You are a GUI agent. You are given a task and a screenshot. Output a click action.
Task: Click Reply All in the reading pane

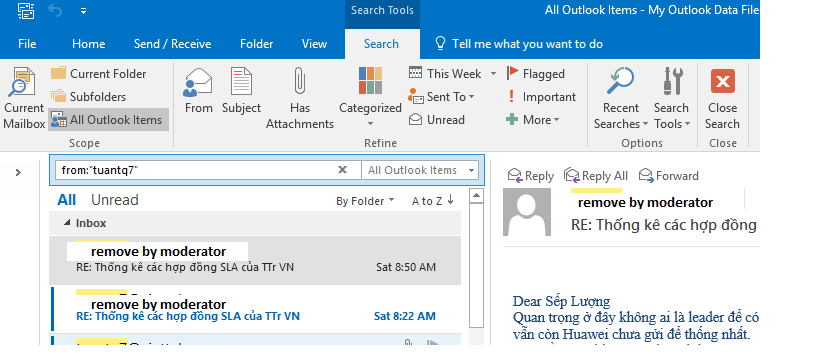[x=596, y=176]
